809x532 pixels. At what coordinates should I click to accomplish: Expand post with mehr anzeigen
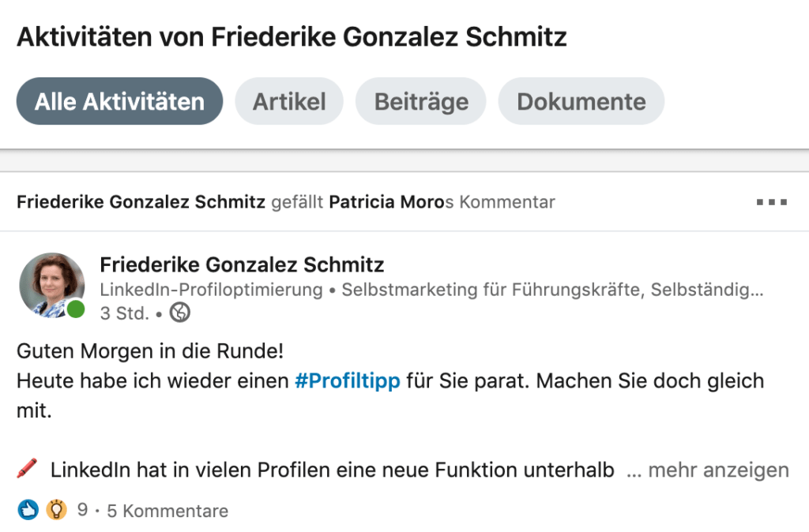point(708,470)
